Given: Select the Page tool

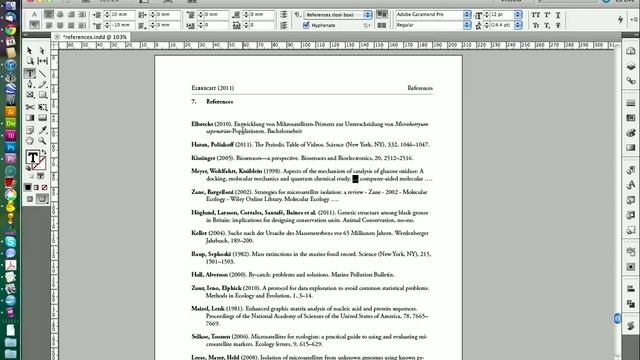Looking at the screenshot, I should pyautogui.click(x=30, y=61).
